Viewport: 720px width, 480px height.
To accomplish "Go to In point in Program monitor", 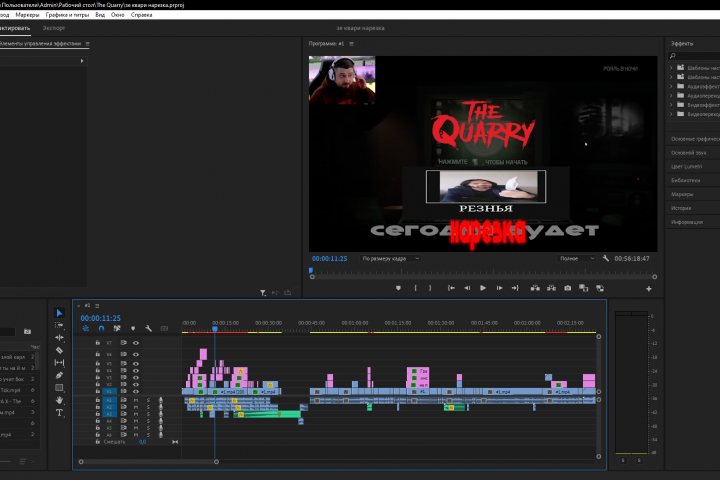I will (451, 288).
